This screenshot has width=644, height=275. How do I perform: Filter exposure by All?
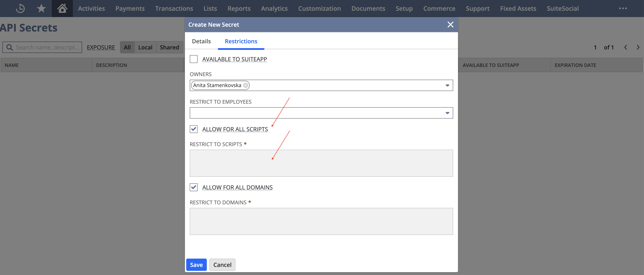[x=127, y=47]
